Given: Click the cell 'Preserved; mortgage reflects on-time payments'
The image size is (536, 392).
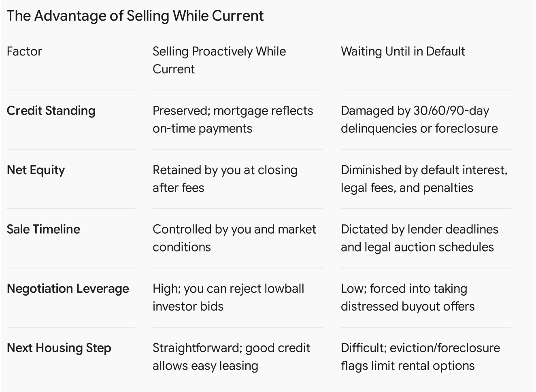Looking at the screenshot, I should [233, 119].
